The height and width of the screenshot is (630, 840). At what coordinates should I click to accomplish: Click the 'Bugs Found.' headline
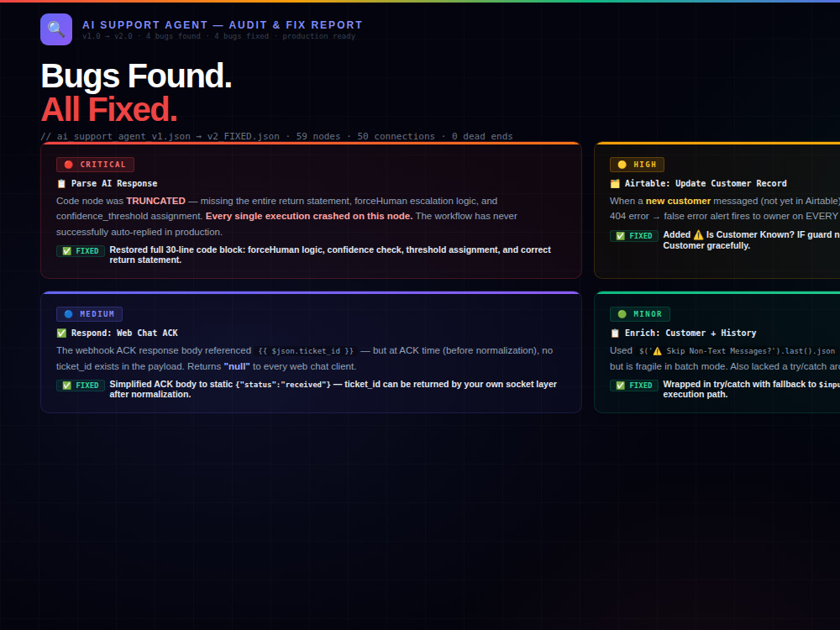click(x=136, y=76)
